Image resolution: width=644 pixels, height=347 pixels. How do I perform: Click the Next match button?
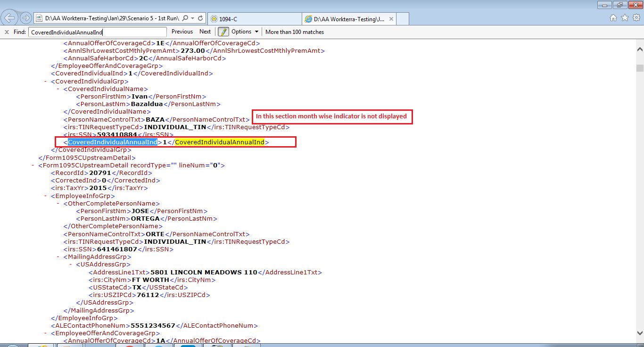205,32
